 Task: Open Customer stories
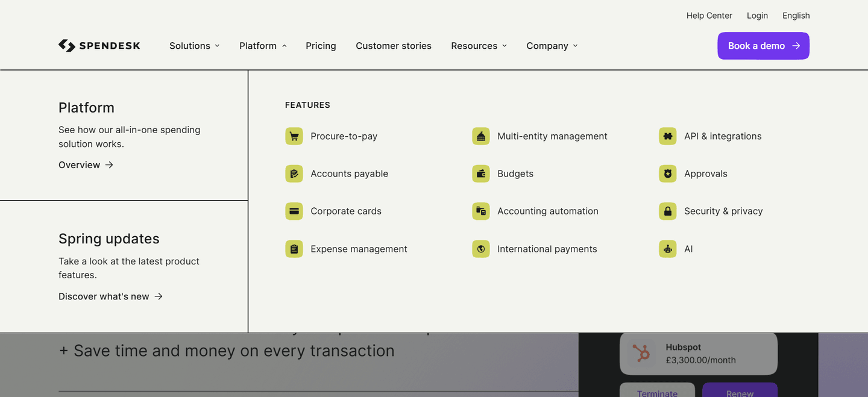click(394, 46)
